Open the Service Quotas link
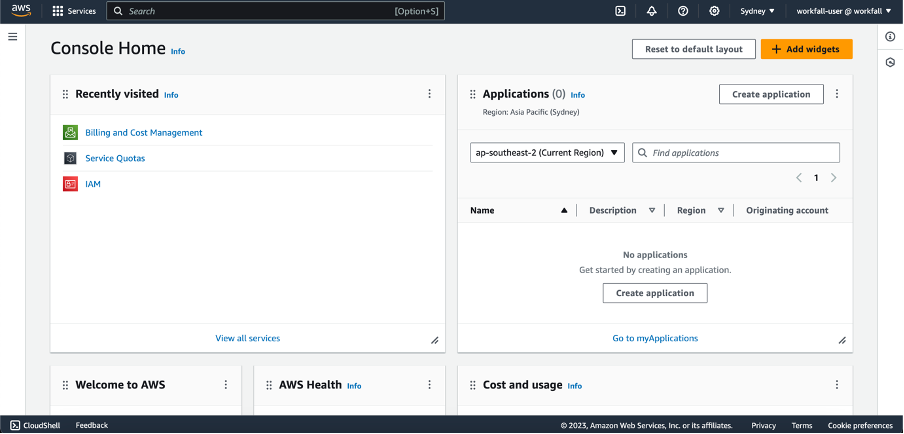This screenshot has height=434, width=904. 115,158
